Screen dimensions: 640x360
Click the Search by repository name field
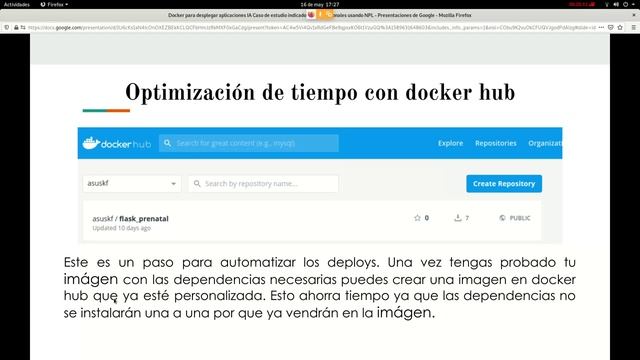[263, 184]
